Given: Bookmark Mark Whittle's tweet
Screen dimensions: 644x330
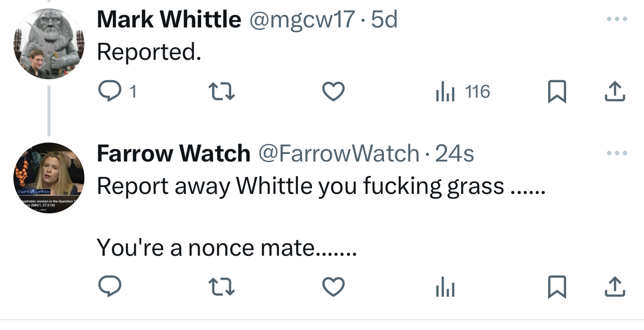Looking at the screenshot, I should pyautogui.click(x=556, y=92).
